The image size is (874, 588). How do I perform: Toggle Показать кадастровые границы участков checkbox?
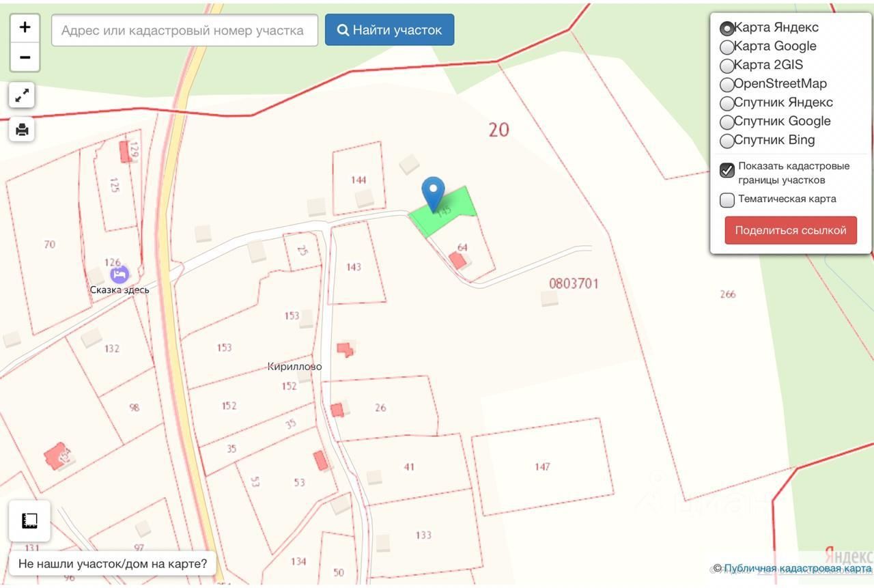[727, 170]
